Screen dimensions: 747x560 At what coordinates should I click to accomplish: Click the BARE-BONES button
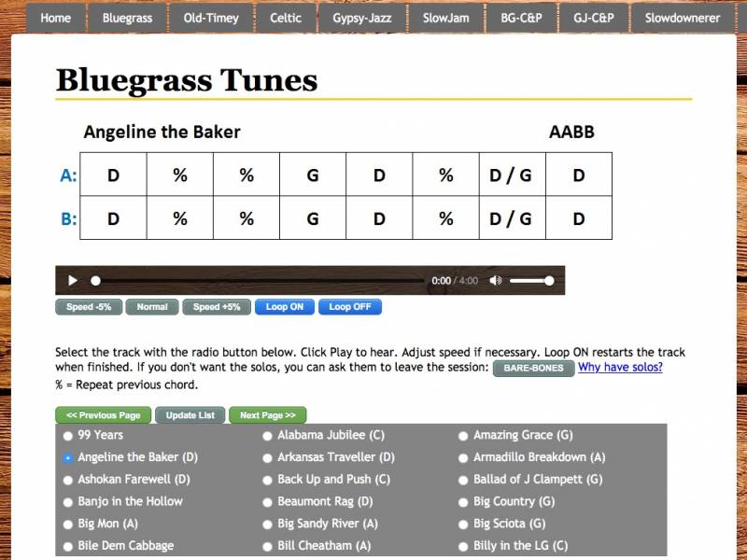pyautogui.click(x=532, y=369)
